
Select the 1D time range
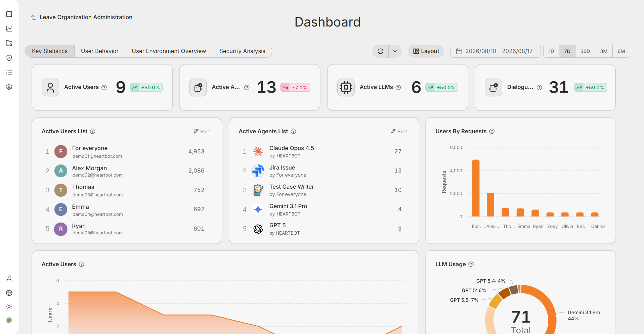551,51
